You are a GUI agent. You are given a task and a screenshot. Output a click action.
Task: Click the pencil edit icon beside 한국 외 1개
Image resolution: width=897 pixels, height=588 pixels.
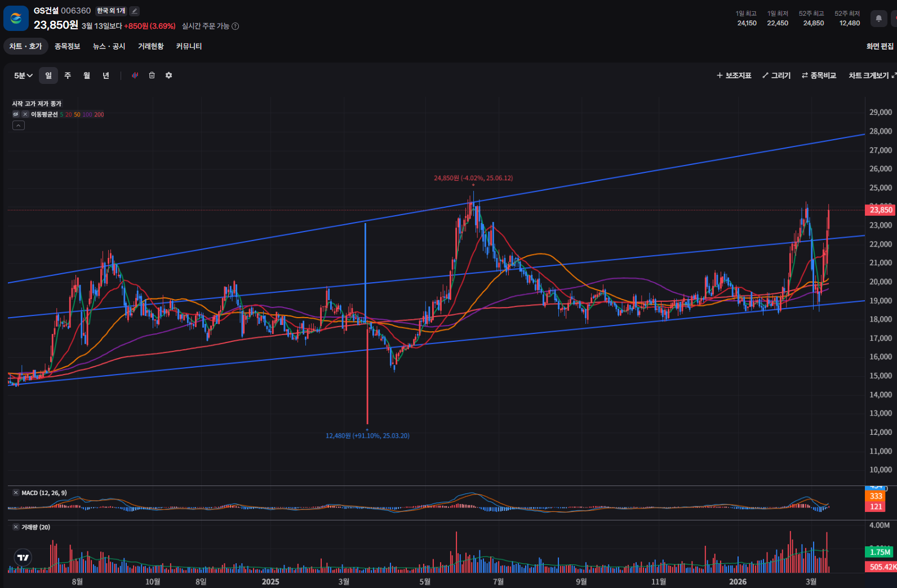tap(135, 11)
